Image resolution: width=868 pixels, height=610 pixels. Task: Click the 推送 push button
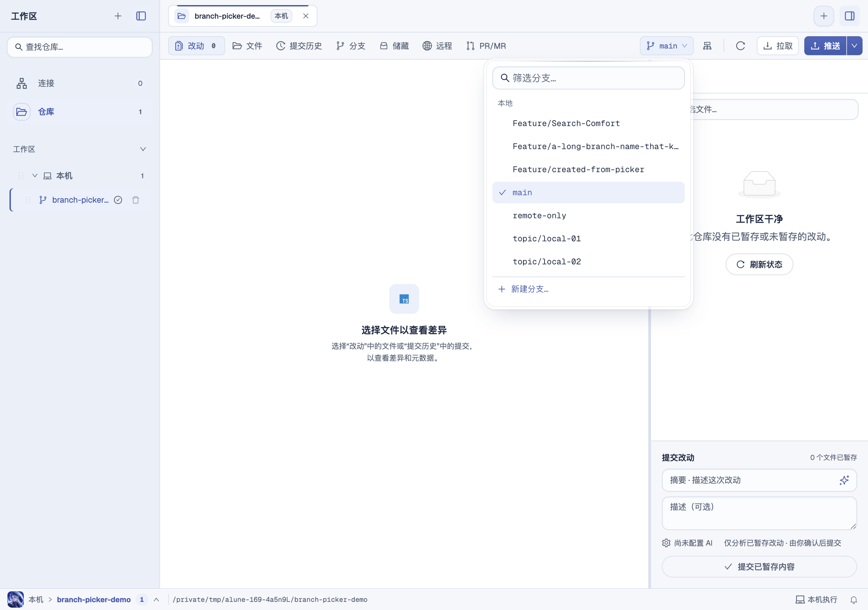[x=825, y=46]
